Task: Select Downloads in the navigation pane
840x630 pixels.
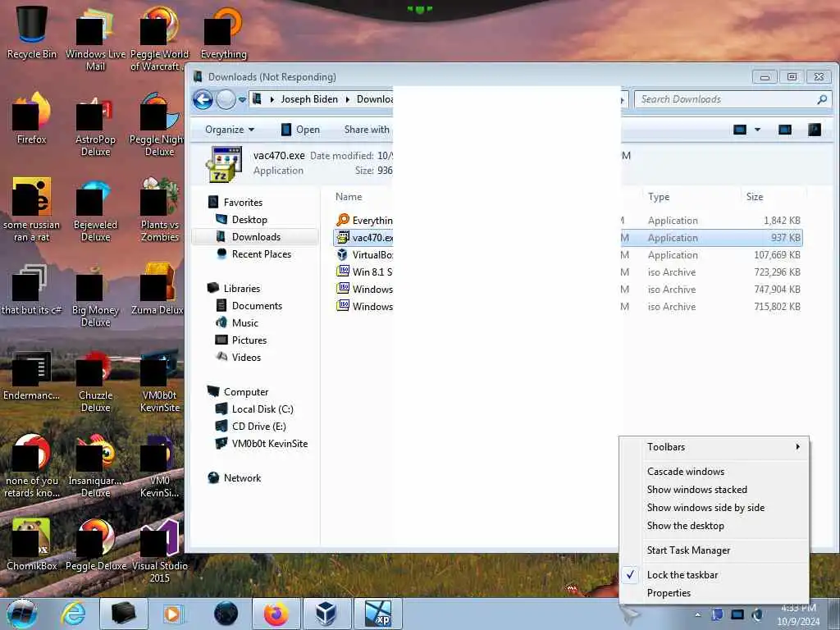Action: (x=256, y=237)
